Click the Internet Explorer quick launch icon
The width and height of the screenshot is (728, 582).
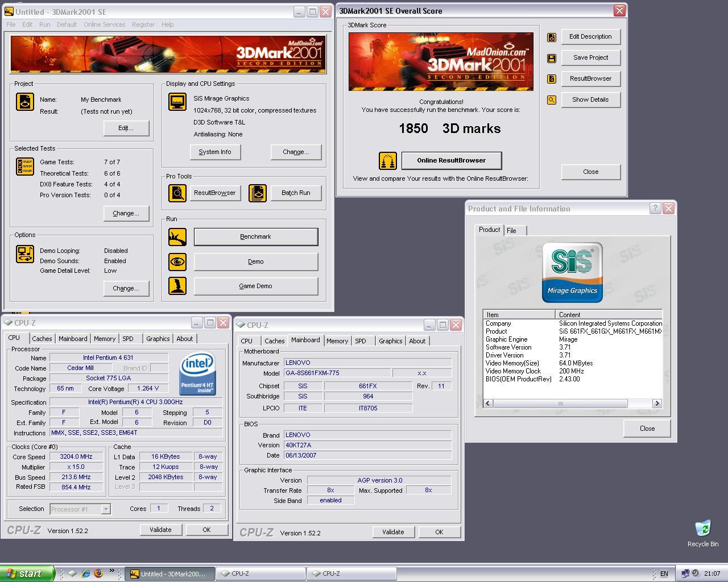pyautogui.click(x=85, y=573)
